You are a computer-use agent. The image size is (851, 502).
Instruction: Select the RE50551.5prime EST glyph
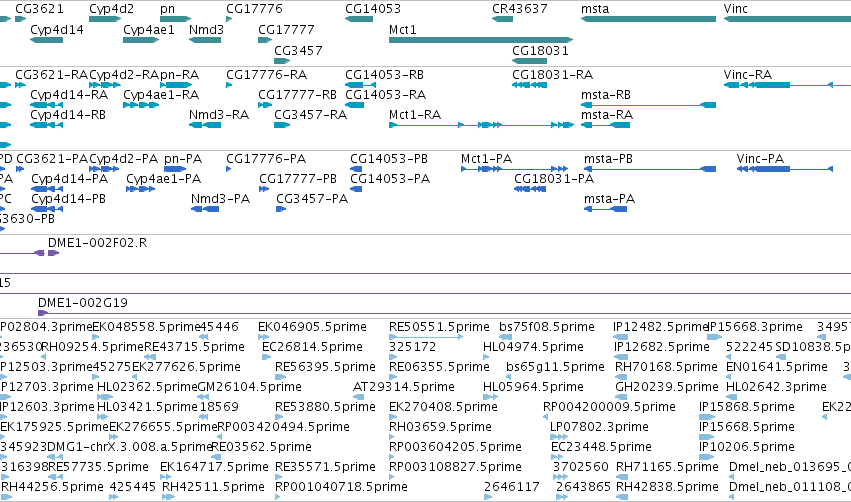[426, 337]
